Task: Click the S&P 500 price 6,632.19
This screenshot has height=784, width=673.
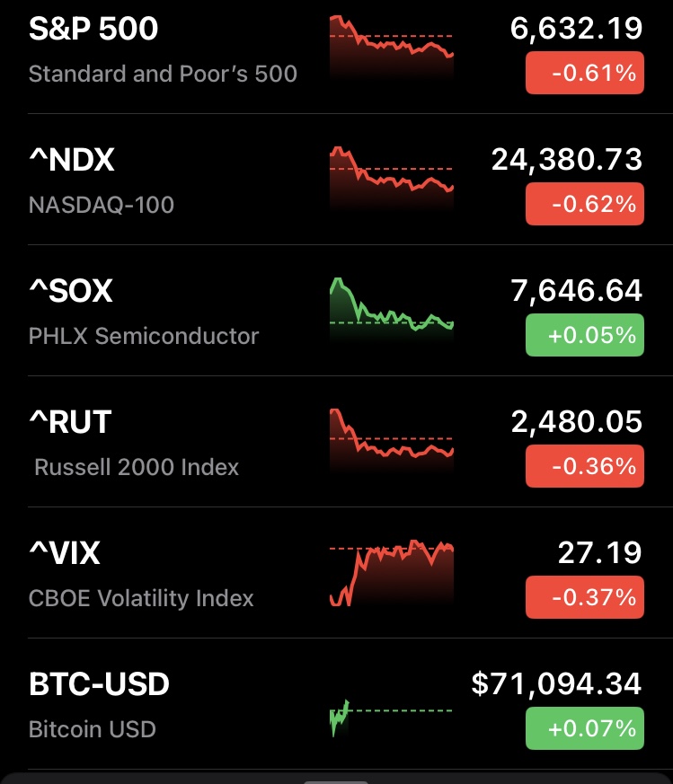Action: pos(576,30)
